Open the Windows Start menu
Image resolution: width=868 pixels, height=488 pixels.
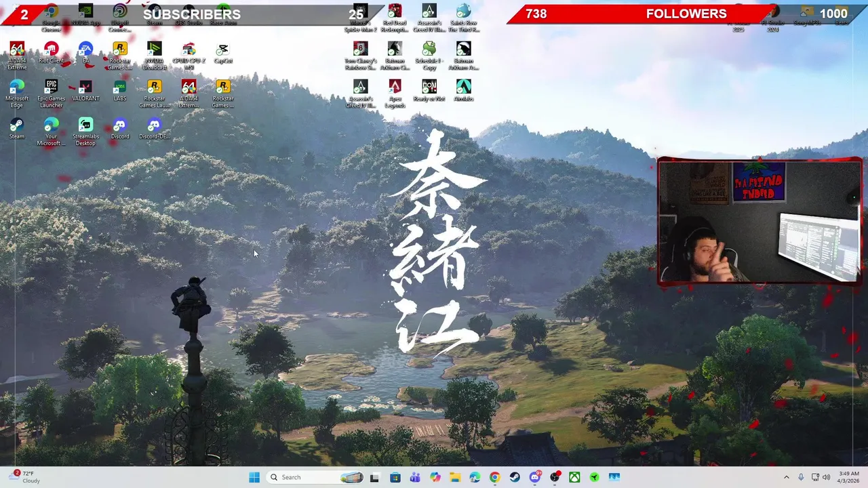pyautogui.click(x=254, y=477)
